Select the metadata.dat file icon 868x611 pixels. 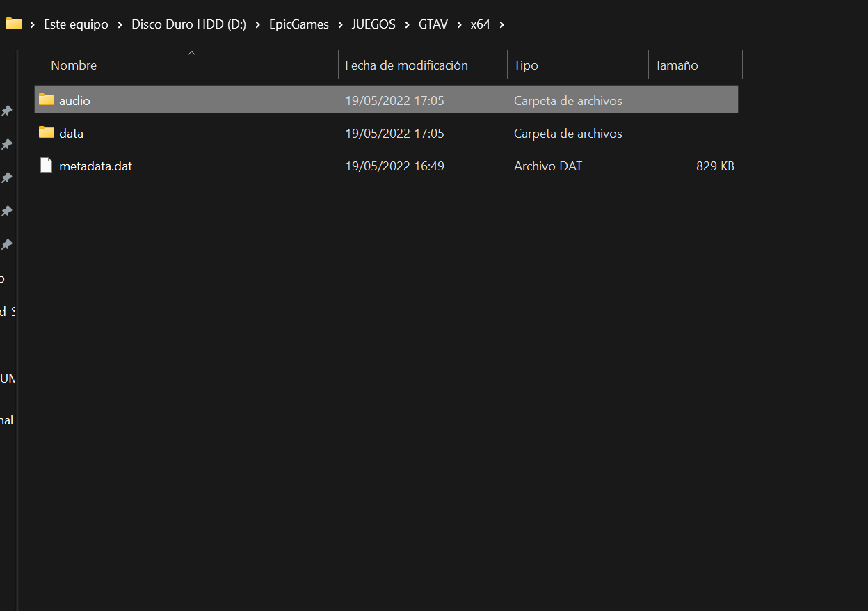[47, 166]
